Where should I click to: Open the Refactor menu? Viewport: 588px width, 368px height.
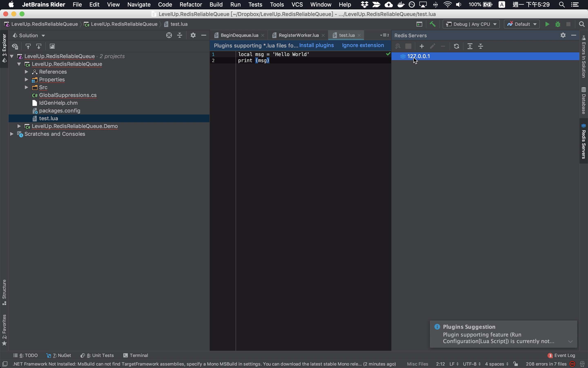(191, 4)
